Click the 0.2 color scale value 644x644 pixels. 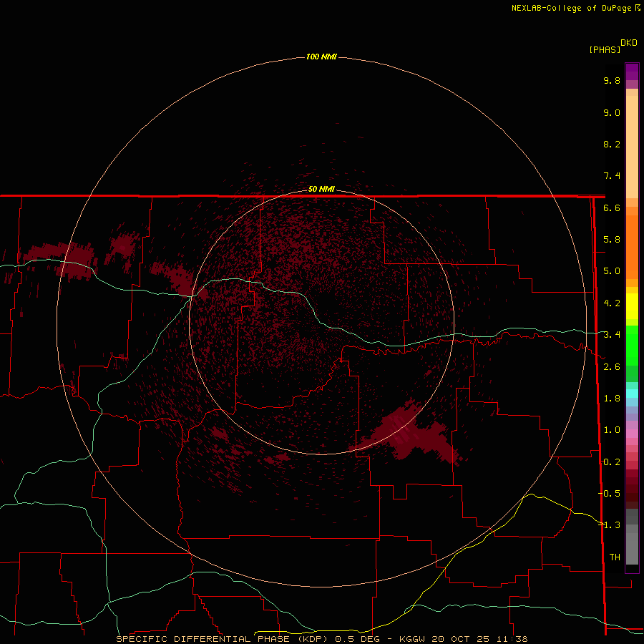pyautogui.click(x=612, y=462)
